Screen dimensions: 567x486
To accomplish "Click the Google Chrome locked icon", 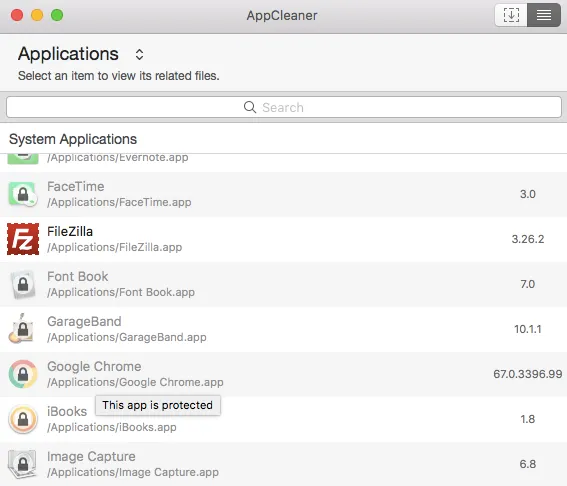I will click(23, 374).
